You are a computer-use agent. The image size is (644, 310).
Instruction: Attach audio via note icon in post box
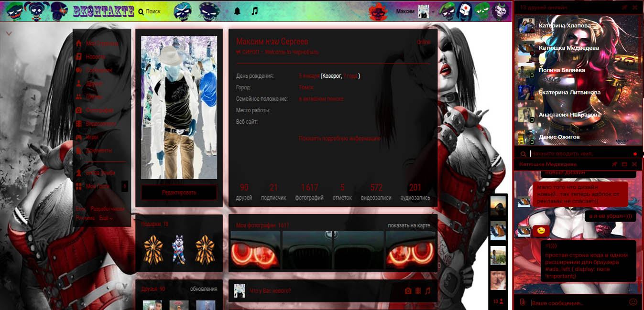coord(427,291)
